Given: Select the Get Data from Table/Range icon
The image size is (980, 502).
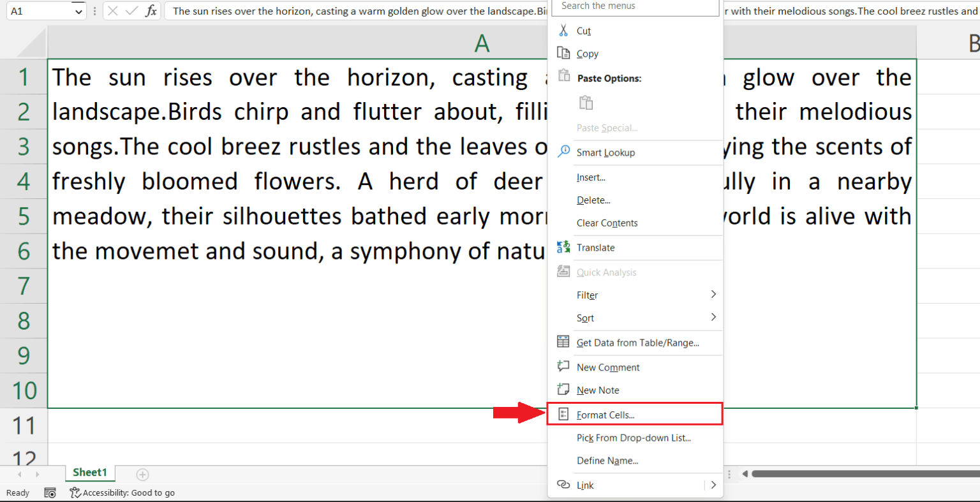Looking at the screenshot, I should tap(563, 343).
